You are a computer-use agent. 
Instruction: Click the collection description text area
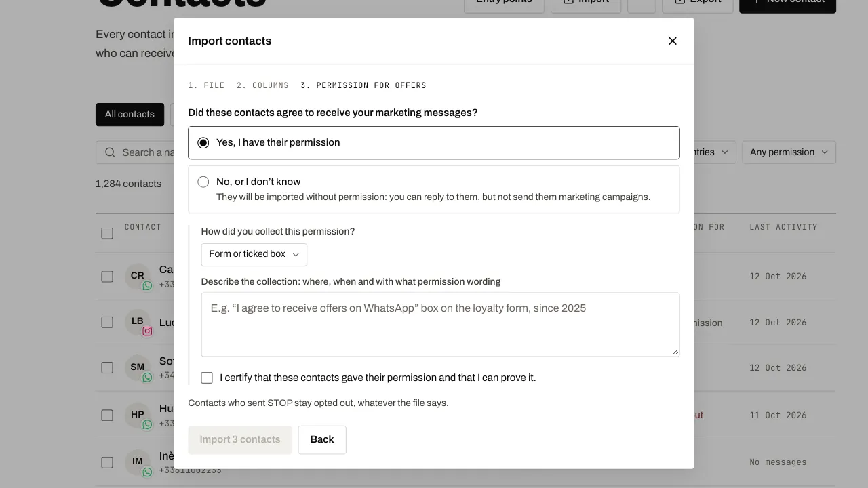point(440,325)
